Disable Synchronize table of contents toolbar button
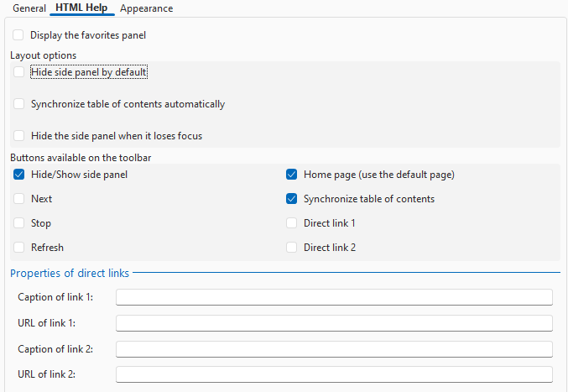This screenshot has width=568, height=392. [x=292, y=199]
